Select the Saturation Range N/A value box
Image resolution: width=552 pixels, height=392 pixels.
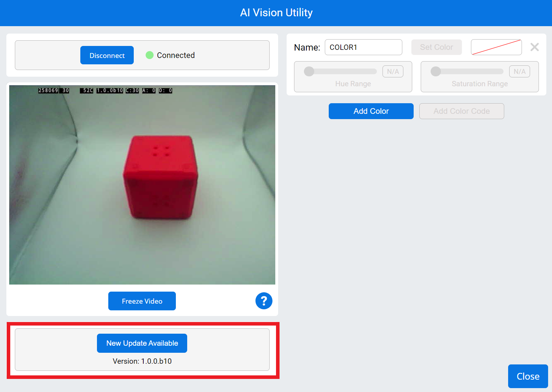pyautogui.click(x=519, y=71)
